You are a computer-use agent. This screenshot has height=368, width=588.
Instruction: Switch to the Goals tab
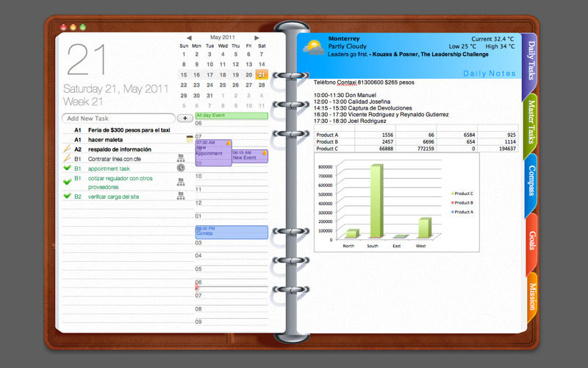tap(531, 241)
